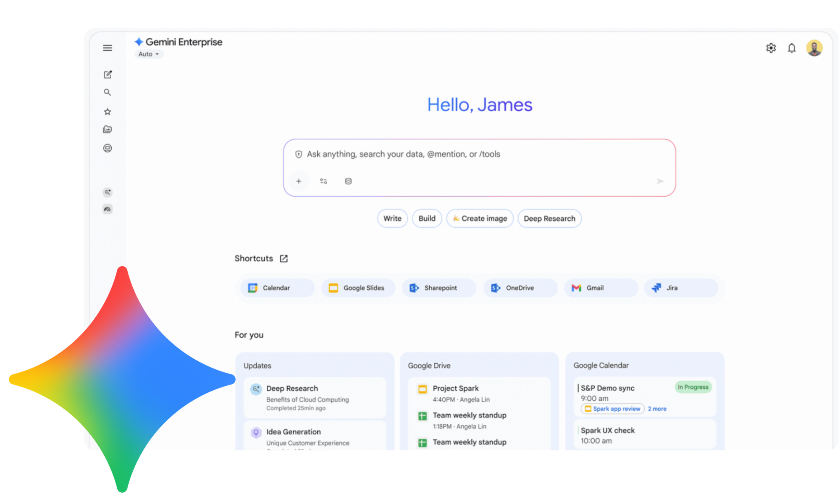Select the Deep Research chip
Viewport: 840px width, 504px height.
tap(549, 219)
